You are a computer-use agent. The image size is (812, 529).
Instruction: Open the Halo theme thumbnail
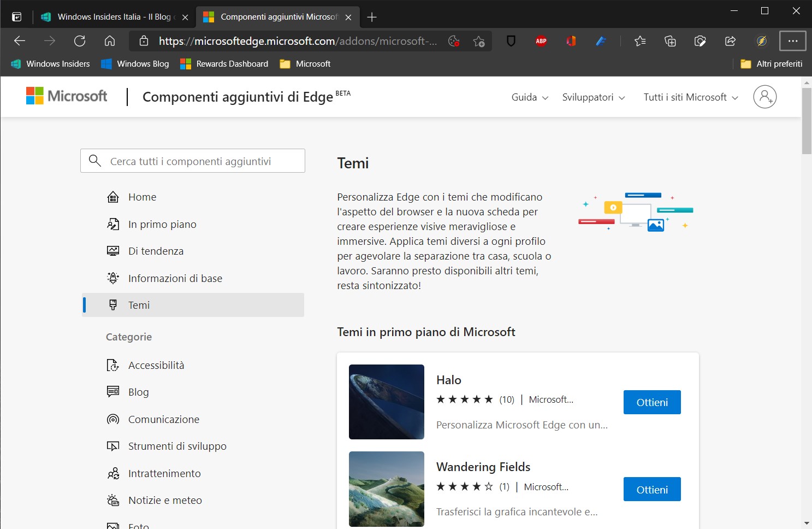click(x=387, y=402)
